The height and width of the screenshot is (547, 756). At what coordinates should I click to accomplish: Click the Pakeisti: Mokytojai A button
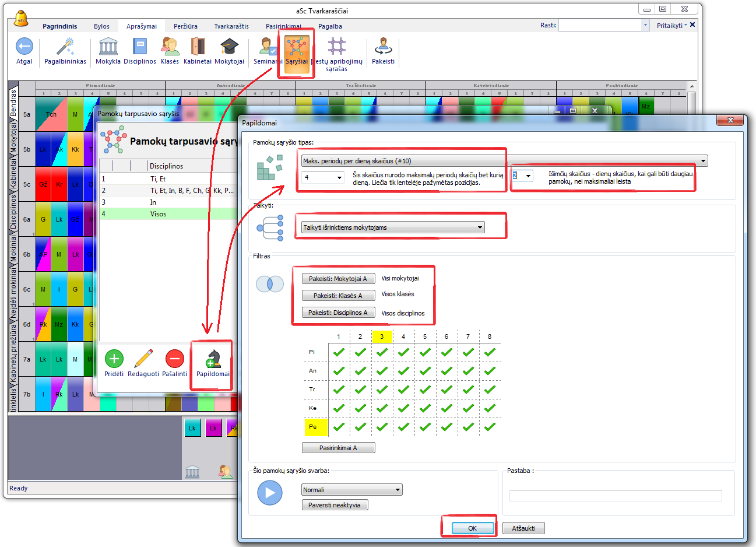pos(338,279)
